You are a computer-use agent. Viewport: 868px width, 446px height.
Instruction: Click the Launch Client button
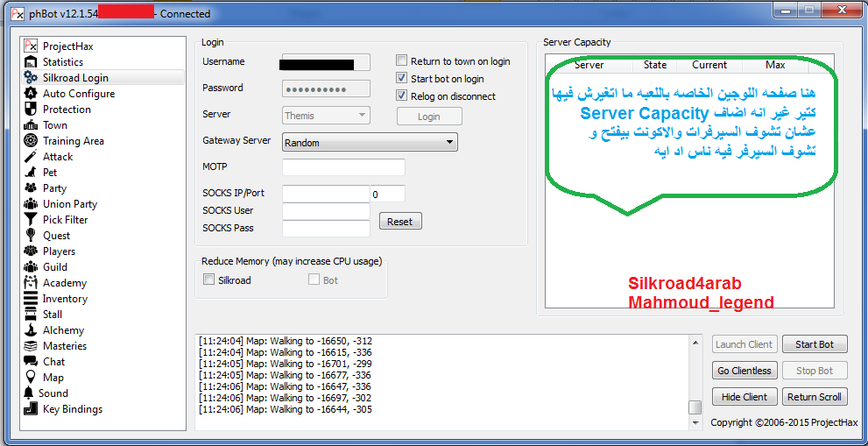[x=745, y=344]
